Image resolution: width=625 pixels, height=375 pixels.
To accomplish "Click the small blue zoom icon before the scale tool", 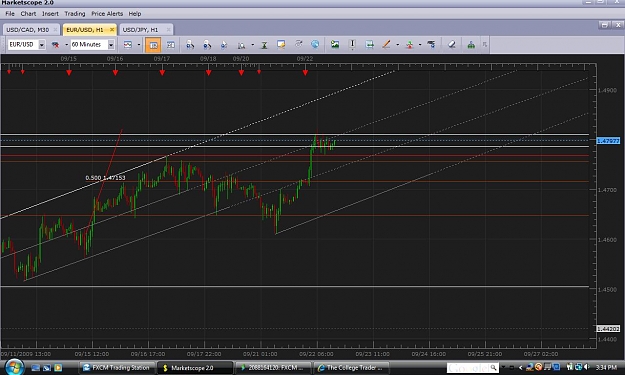I will pyautogui.click(x=224, y=45).
